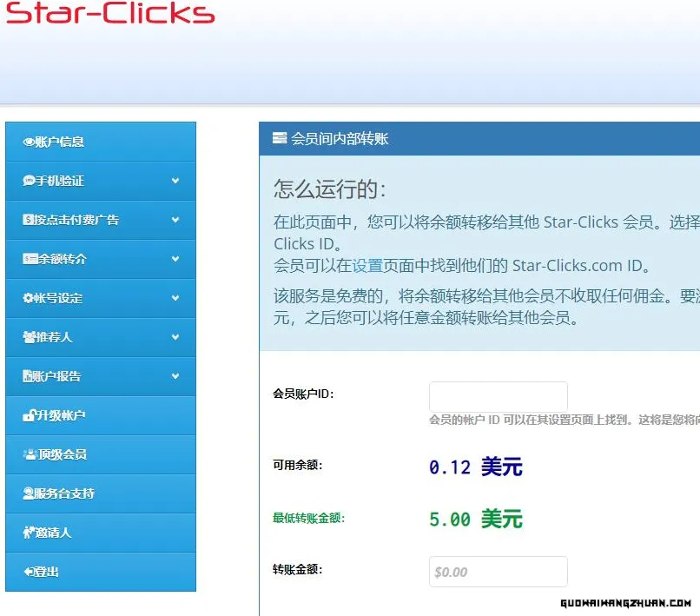Viewport: 700px width, 616px height.
Task: Log out via the 登出 menu item
Action: point(101,572)
